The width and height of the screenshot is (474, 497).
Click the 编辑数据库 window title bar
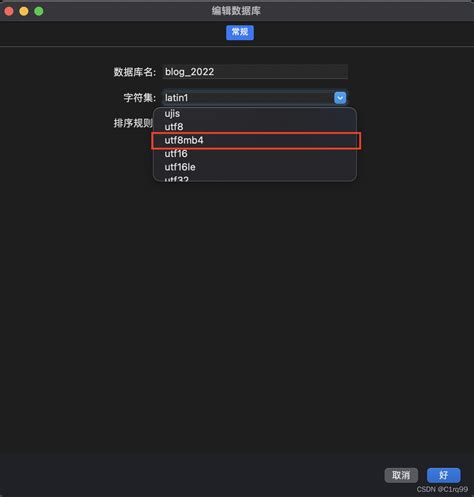click(236, 11)
